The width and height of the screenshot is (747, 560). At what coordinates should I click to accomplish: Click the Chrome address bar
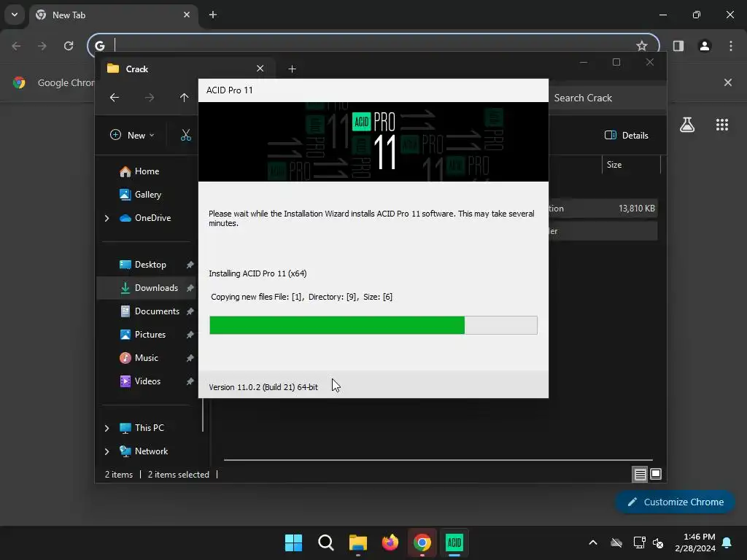pyautogui.click(x=374, y=46)
